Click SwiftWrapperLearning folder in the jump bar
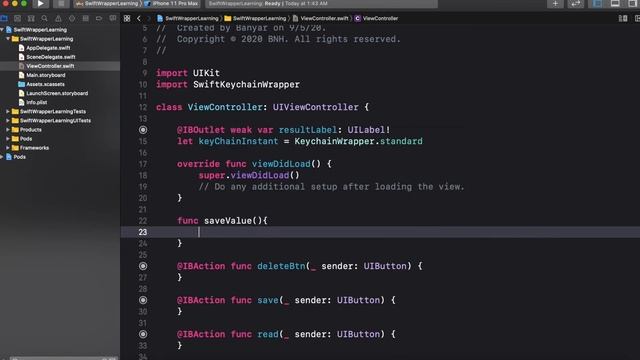Viewport: 640px width, 360px height. click(x=256, y=18)
